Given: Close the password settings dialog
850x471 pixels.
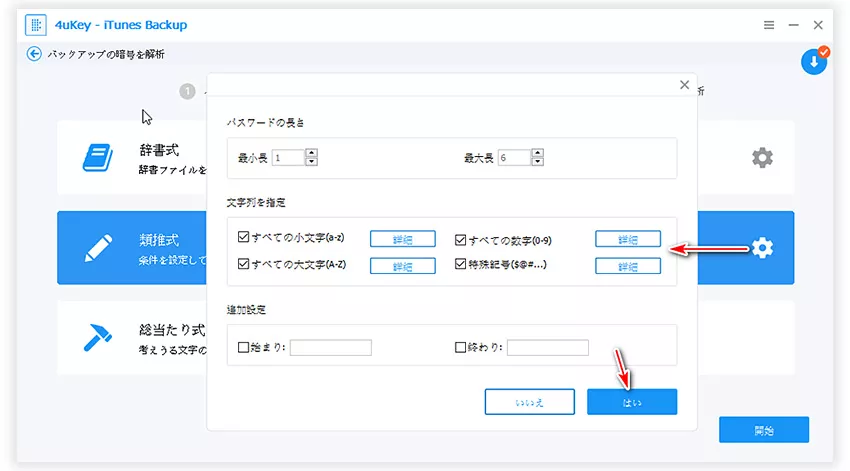Looking at the screenshot, I should 684,86.
